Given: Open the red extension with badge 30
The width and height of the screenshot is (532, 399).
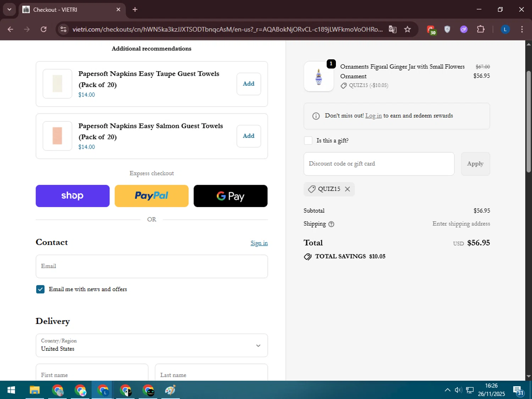Looking at the screenshot, I should pyautogui.click(x=431, y=30).
